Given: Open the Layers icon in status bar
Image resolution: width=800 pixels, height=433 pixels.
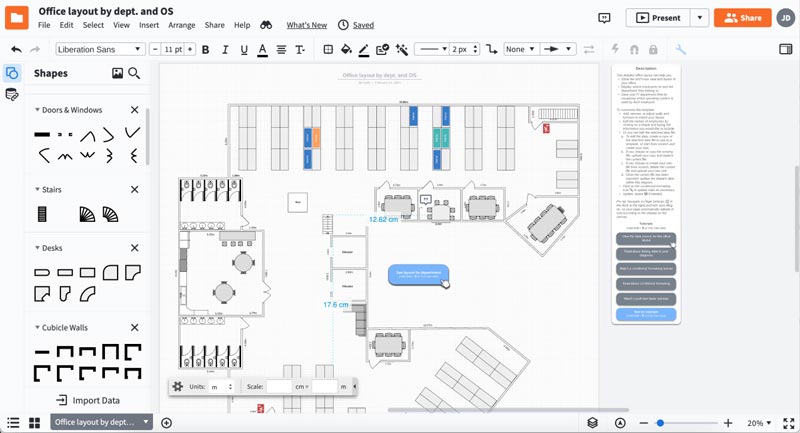Looking at the screenshot, I should click(x=592, y=423).
